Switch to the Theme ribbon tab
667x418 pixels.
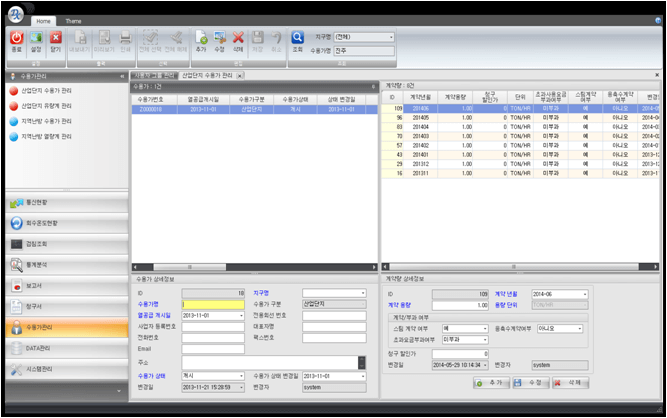74,20
